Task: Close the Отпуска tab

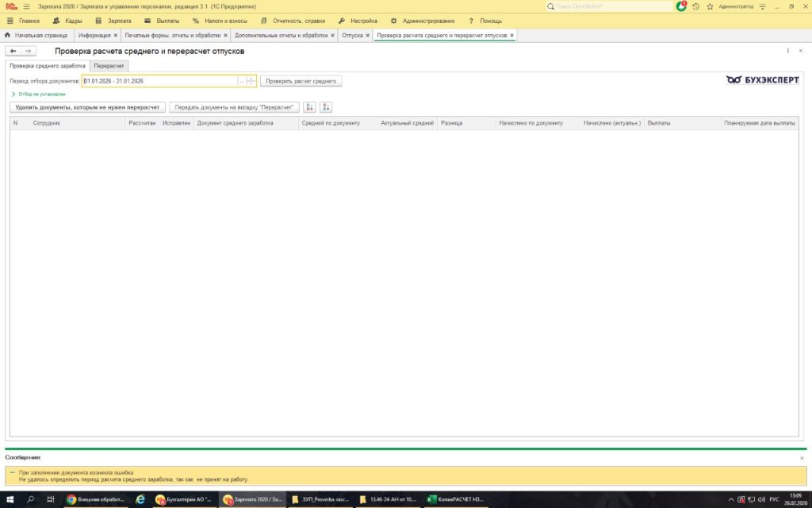Action: coord(367,36)
